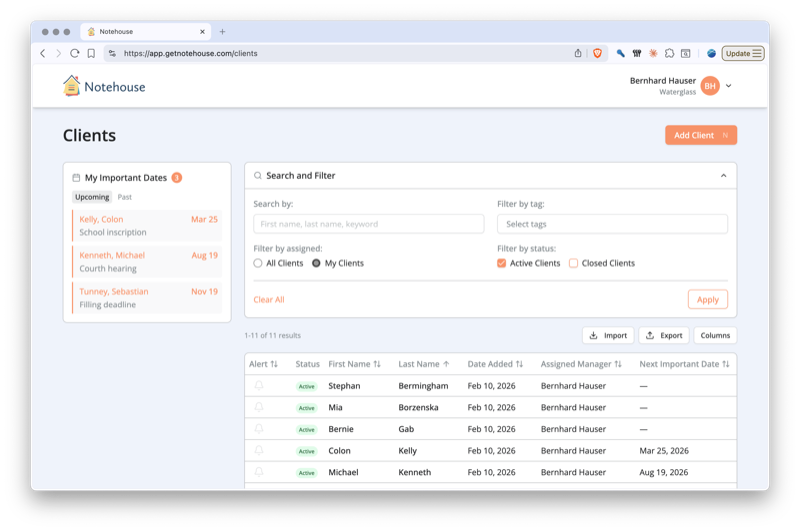
Task: Sort table by Last Name column
Action: pyautogui.click(x=423, y=364)
